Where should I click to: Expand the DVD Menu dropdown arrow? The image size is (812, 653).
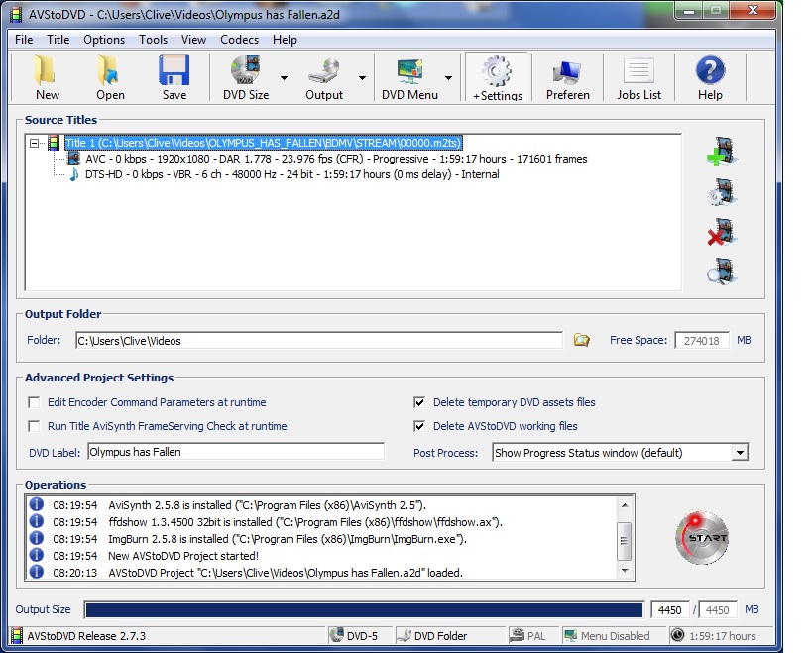click(448, 78)
